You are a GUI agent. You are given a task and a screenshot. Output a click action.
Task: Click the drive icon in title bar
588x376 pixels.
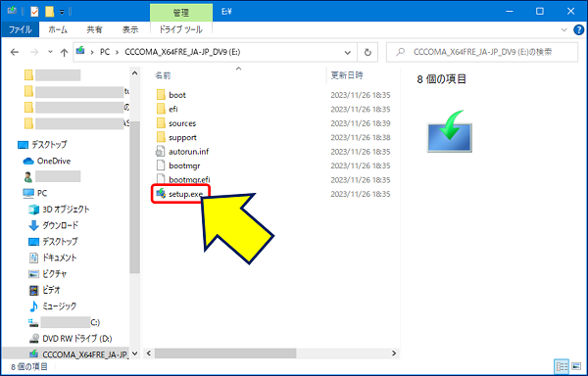point(12,11)
